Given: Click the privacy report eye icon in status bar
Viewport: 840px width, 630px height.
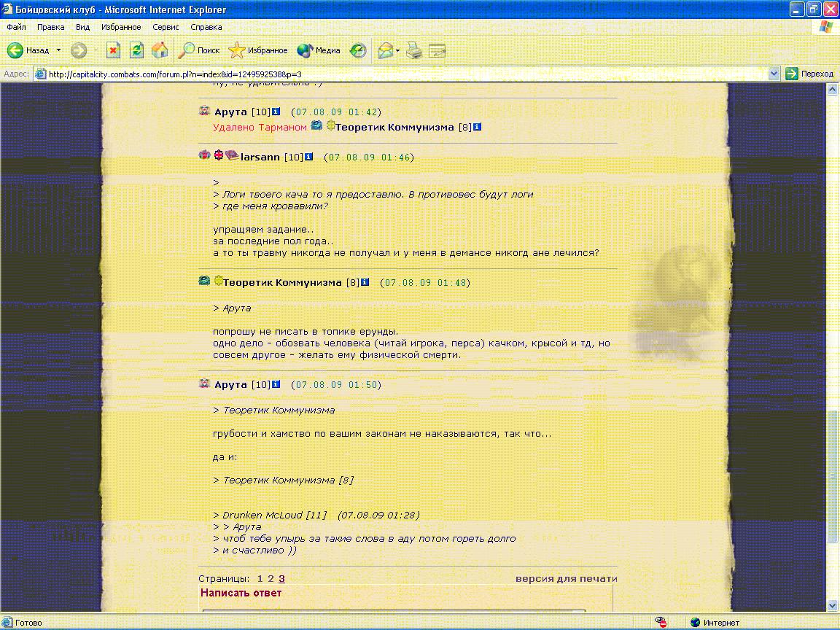Looking at the screenshot, I should 661,622.
